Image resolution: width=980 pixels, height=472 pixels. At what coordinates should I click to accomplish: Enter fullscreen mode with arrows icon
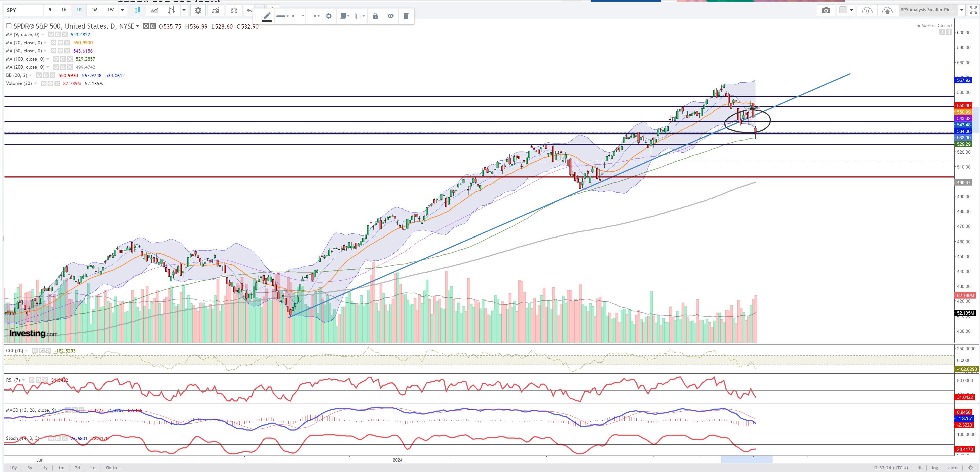[973, 10]
